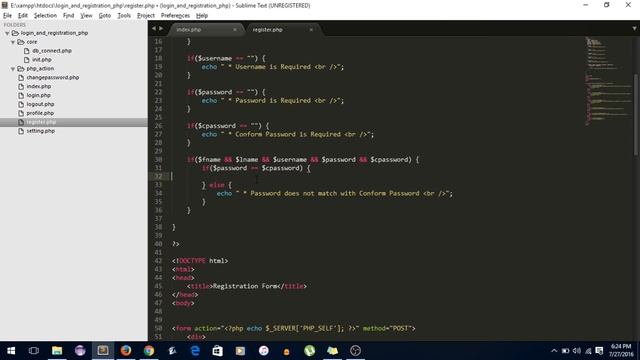Open the Project menu
640x360 pixels.
[146, 16]
